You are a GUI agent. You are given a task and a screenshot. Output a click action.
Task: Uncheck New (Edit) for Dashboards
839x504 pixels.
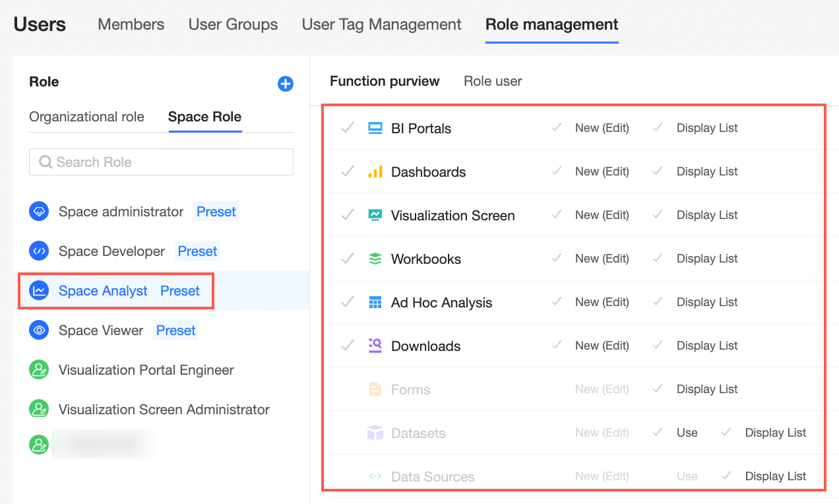(557, 172)
